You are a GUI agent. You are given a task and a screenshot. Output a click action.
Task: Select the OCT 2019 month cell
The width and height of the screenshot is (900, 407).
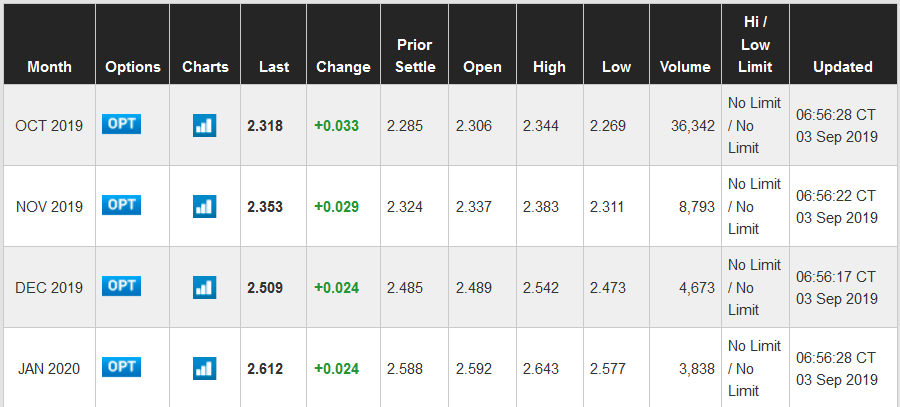point(49,126)
